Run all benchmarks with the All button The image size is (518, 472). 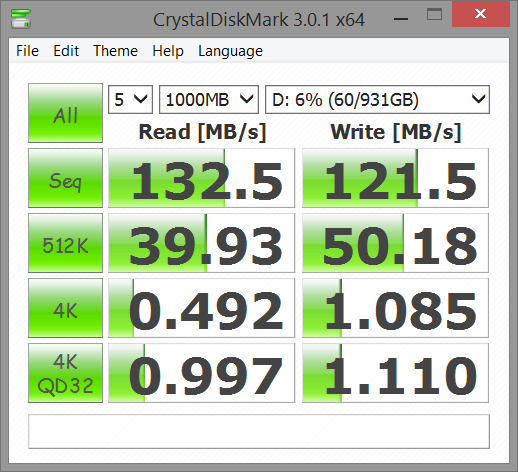point(65,113)
